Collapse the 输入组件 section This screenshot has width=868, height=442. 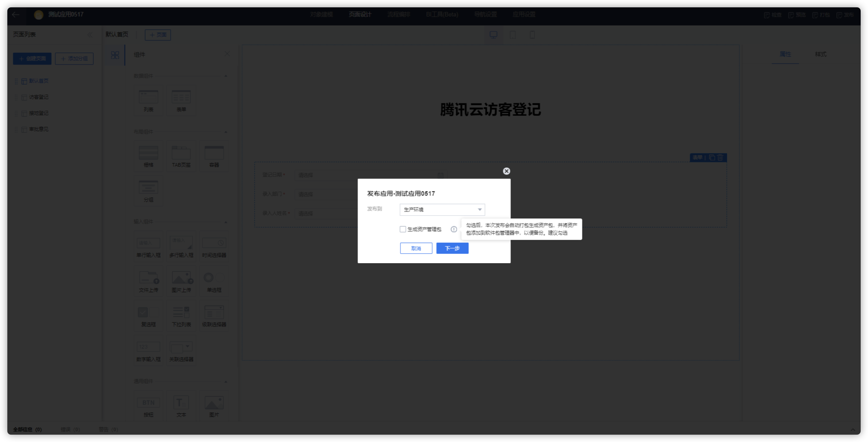click(x=226, y=222)
